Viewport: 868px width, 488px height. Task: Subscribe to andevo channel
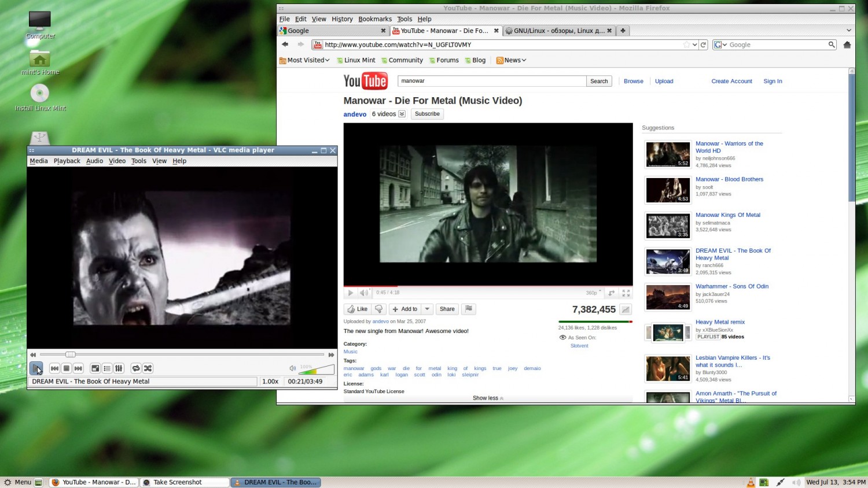[x=427, y=114]
